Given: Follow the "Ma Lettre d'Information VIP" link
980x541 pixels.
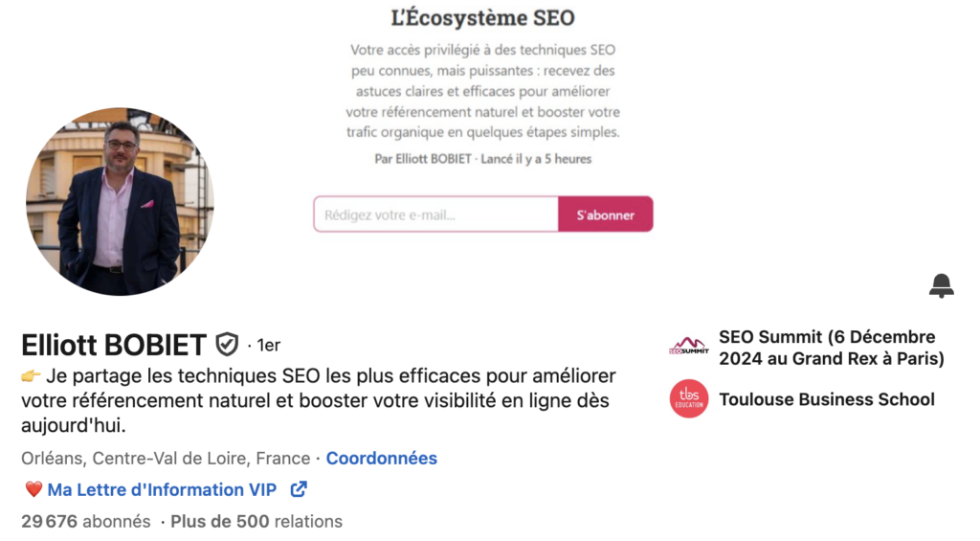Looking at the screenshot, I should 162,489.
